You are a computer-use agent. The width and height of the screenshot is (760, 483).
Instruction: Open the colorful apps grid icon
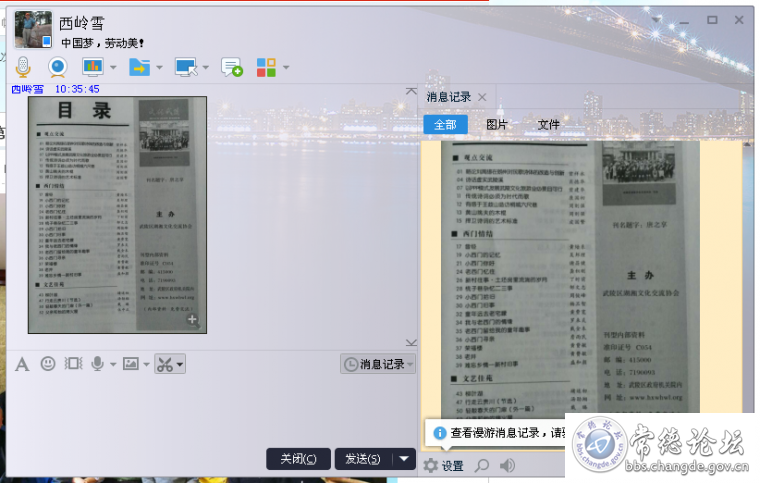pyautogui.click(x=266, y=67)
